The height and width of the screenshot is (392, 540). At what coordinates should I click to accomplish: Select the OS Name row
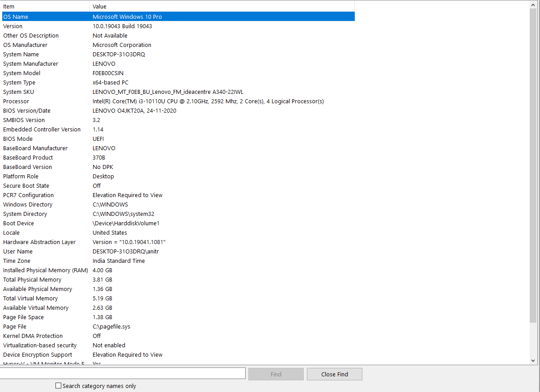[178, 17]
